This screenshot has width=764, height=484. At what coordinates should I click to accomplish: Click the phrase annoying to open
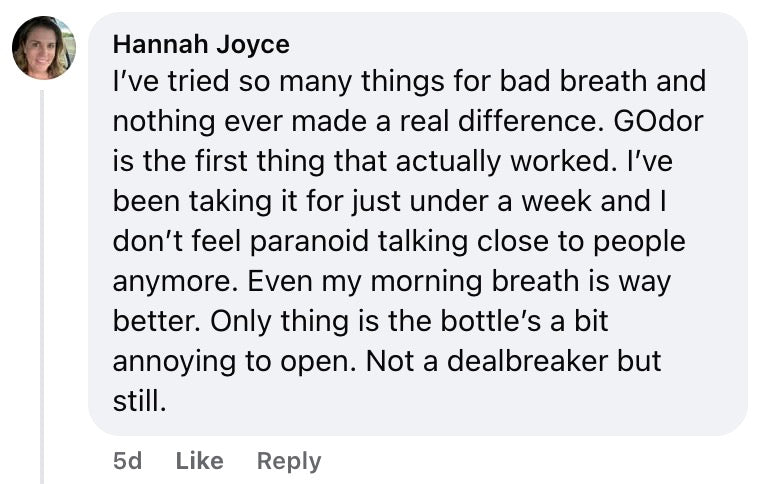click(235, 362)
